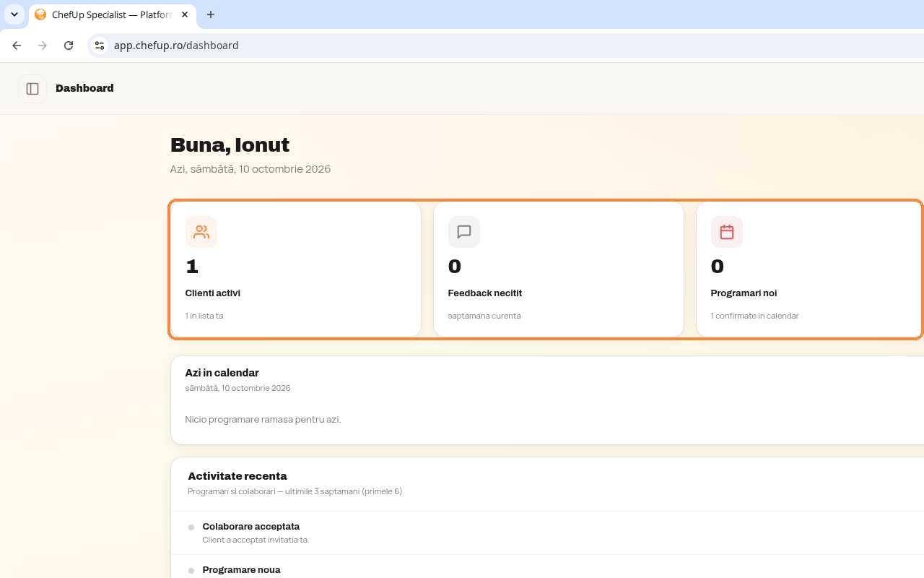Click the Feedback necitit chat bubble icon
Image resolution: width=924 pixels, height=578 pixels.
tap(464, 232)
